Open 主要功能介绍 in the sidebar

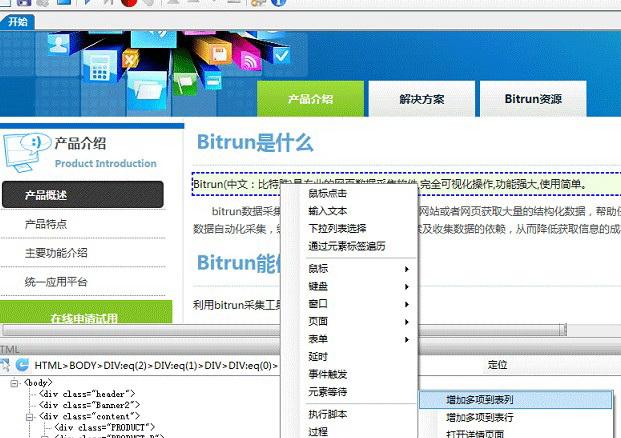(56, 253)
